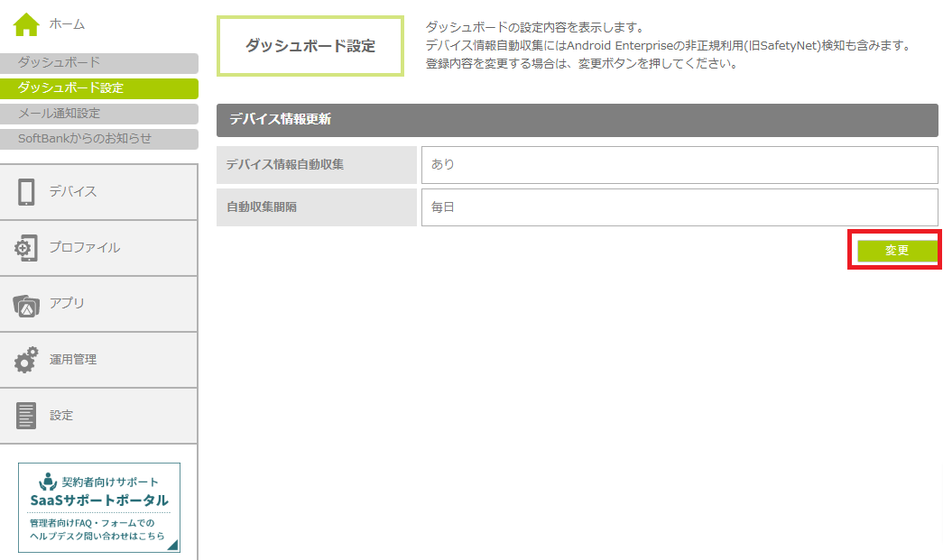Viewport: 943px width, 560px height.
Task: Select the ダッシュボード設定 menu item
Action: click(x=98, y=88)
